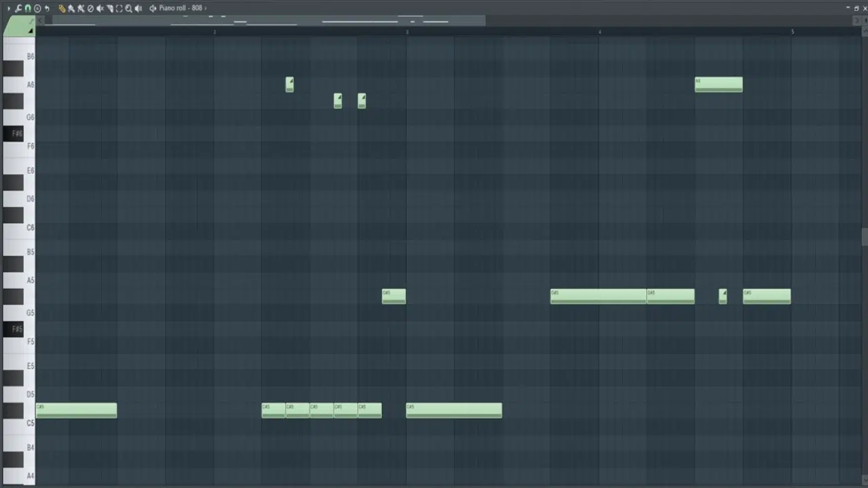
Task: Select the Delete tool
Action: coord(90,8)
